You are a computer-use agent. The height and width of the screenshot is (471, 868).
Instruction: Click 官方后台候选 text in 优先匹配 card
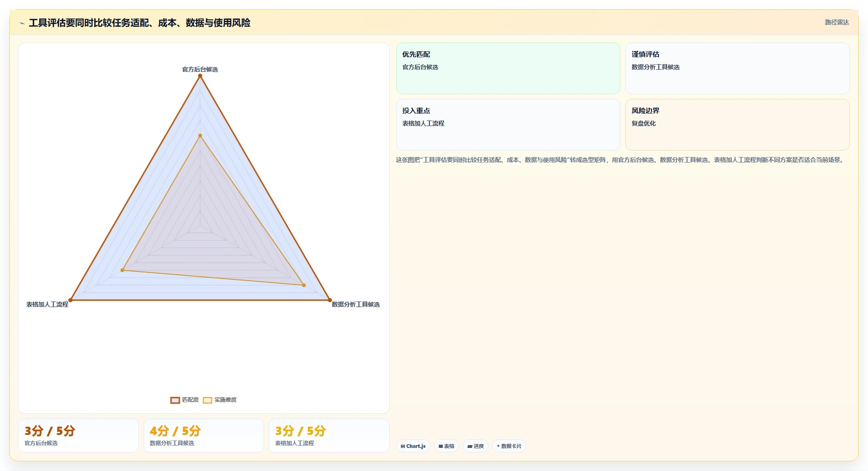420,67
